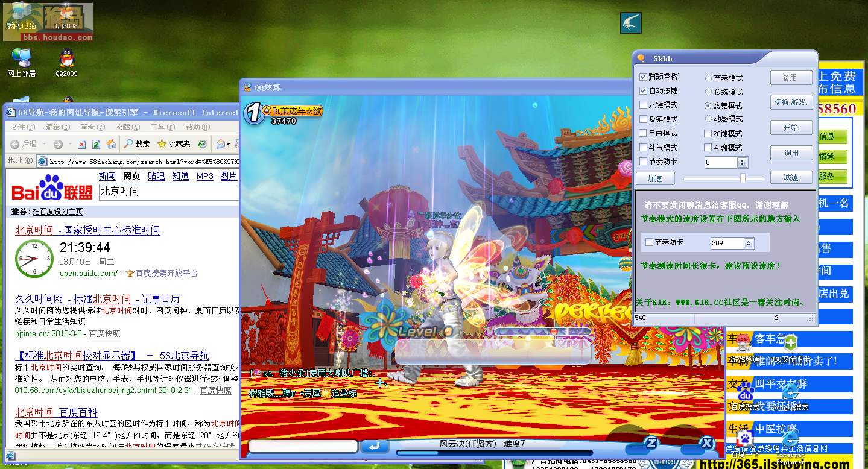Click the 备用 button in Skbh
This screenshot has height=469, width=868.
click(791, 78)
